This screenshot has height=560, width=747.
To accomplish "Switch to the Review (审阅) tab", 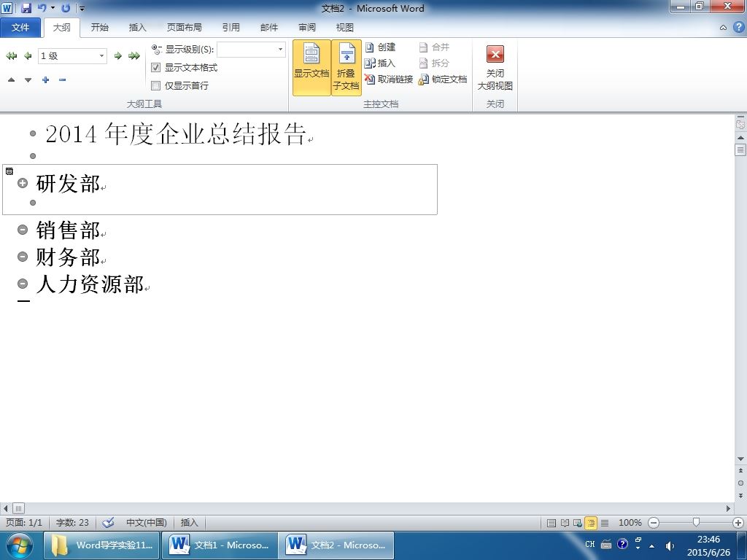I will tap(307, 28).
